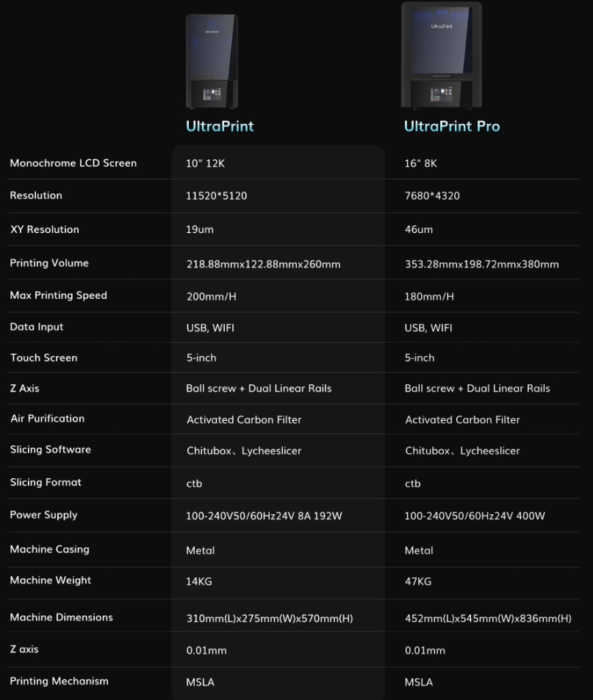This screenshot has width=593, height=700.
Task: Select the UltraPrint Pro product name
Action: 452,126
